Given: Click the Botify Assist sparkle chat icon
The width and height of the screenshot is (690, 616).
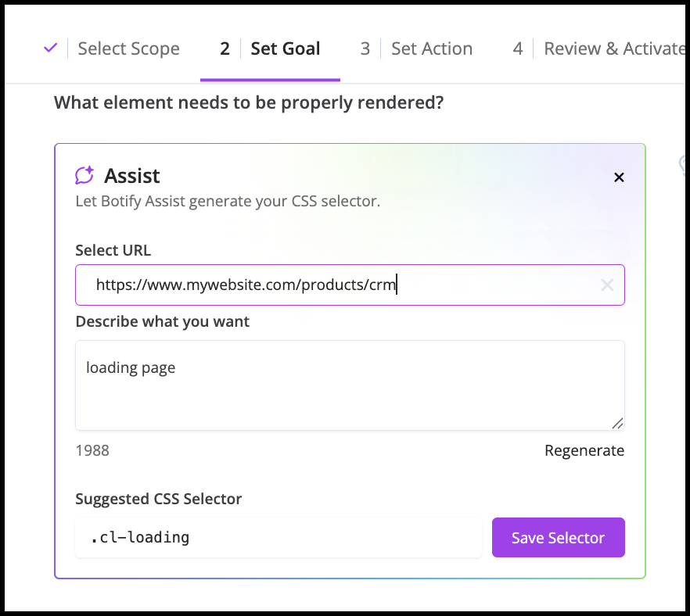Looking at the screenshot, I should (x=84, y=175).
